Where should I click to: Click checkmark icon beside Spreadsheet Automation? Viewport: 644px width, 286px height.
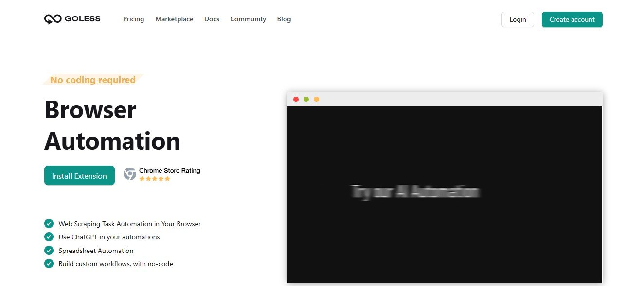pos(49,251)
